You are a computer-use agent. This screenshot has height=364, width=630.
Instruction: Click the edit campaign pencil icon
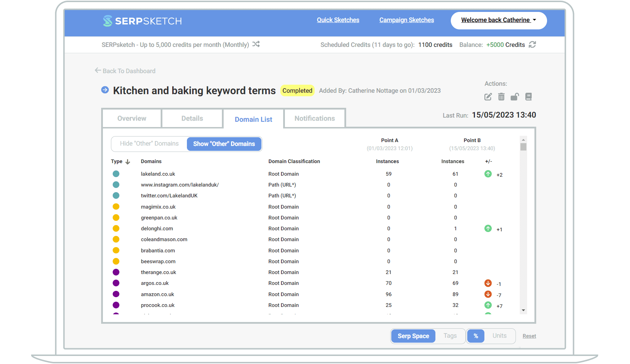pos(488,97)
